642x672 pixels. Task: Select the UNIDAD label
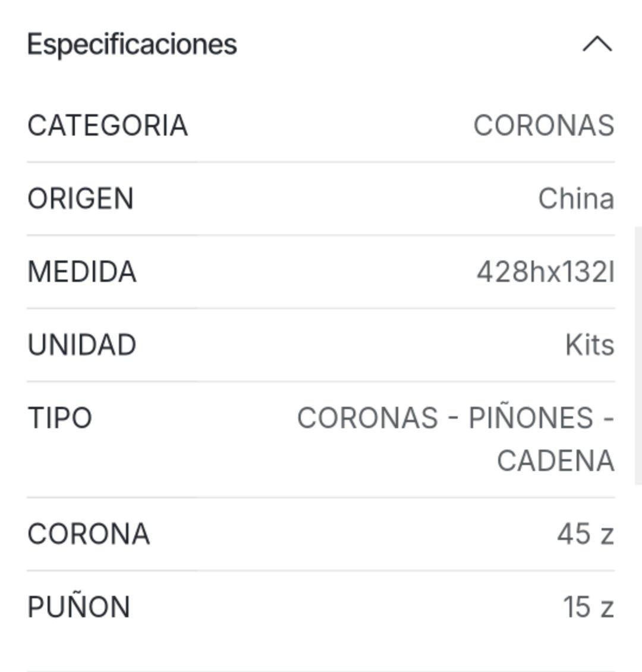click(x=82, y=344)
